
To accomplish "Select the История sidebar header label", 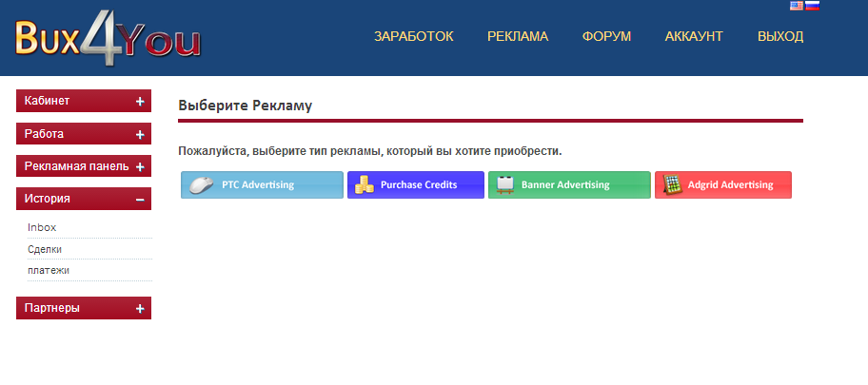I will pyautogui.click(x=48, y=199).
